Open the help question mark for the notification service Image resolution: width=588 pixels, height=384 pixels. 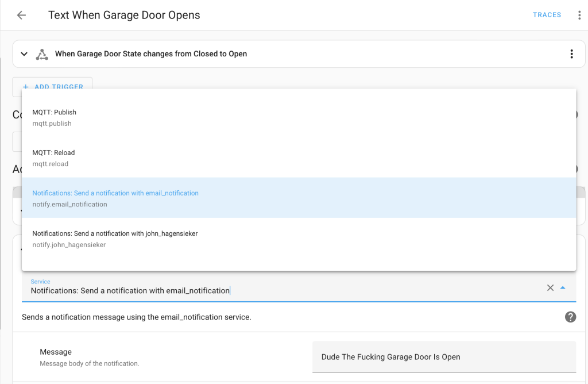click(570, 317)
